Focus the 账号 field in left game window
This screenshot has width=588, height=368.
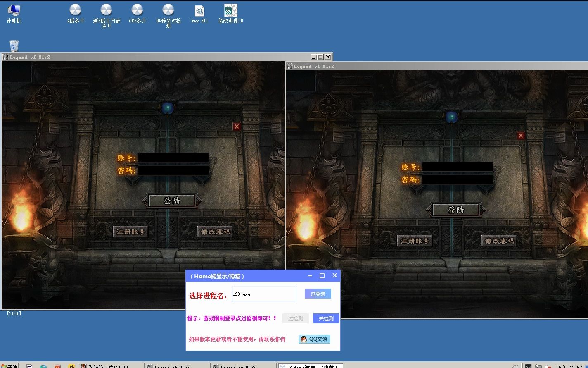click(173, 158)
